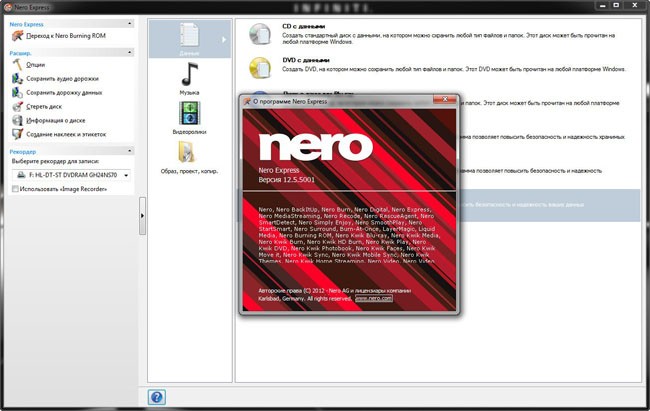Click the Версия 12.5.5001 text

[x=286, y=180]
